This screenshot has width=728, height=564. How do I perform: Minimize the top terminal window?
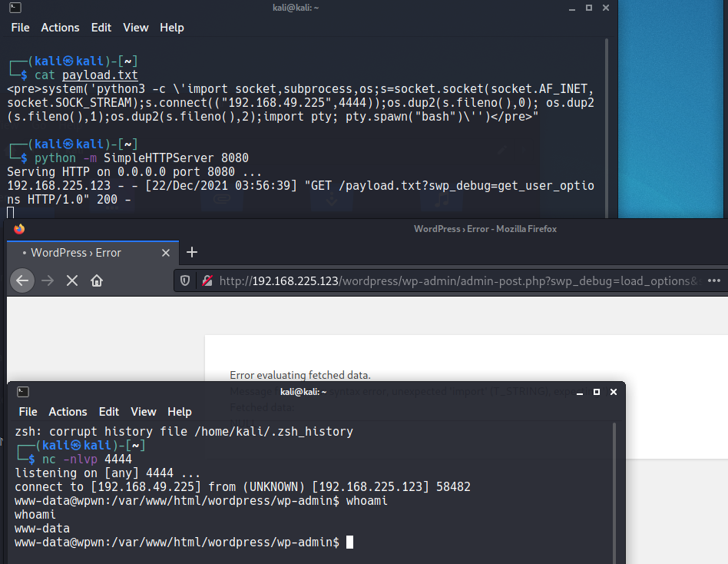pyautogui.click(x=572, y=8)
